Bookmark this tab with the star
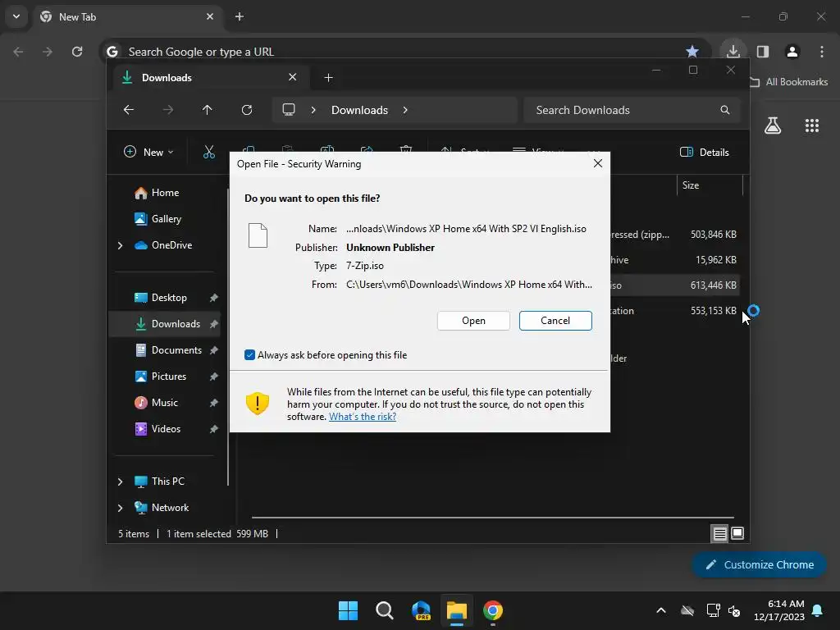 [x=692, y=52]
